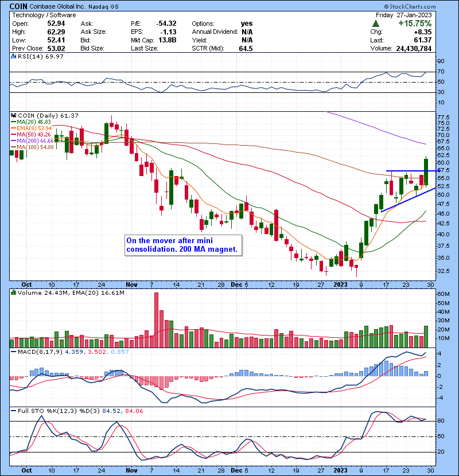Click the Technology / Software sector text
Image resolution: width=459 pixels, height=476 pixels.
[44, 15]
